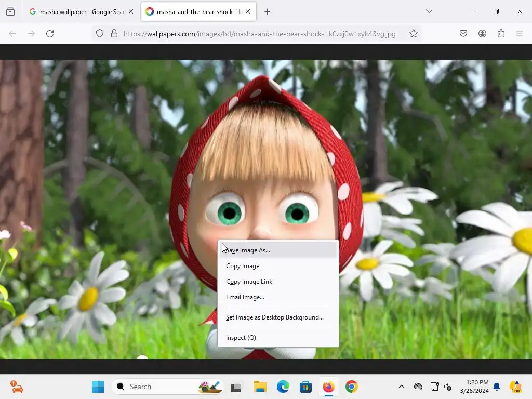The image size is (532, 399).
Task: Launch Microsoft Edge from taskbar
Action: [x=283, y=387]
